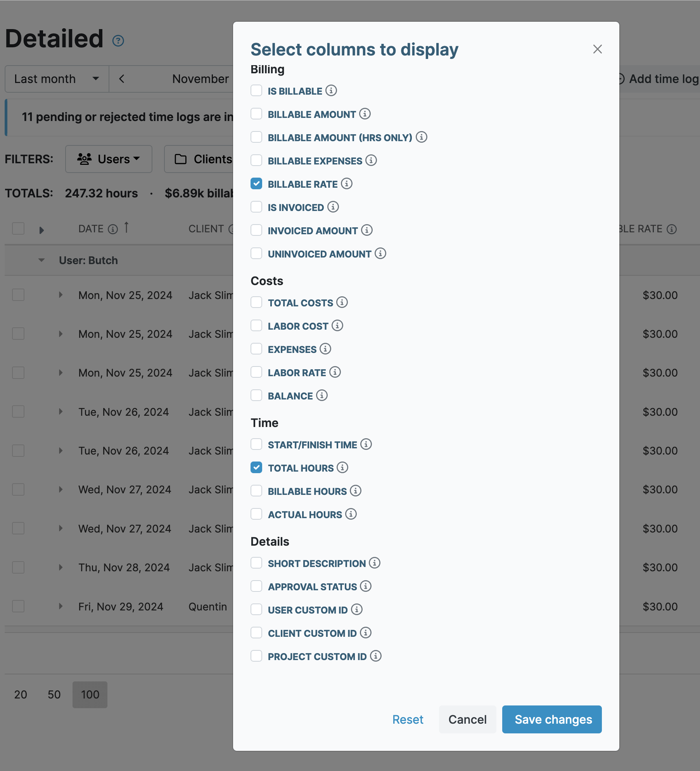This screenshot has width=700, height=771.
Task: Open the Last month date range dropdown
Action: pos(57,79)
